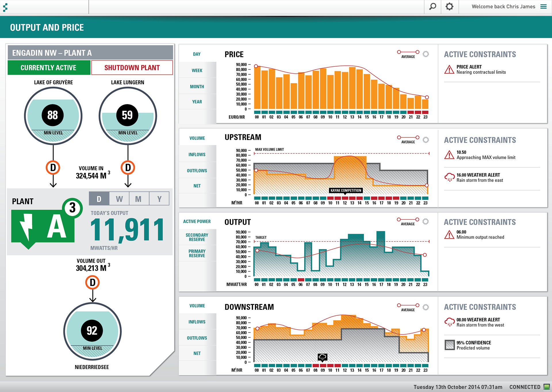
Task: Toggle the Downstream chart Average line
Action: coord(408,307)
